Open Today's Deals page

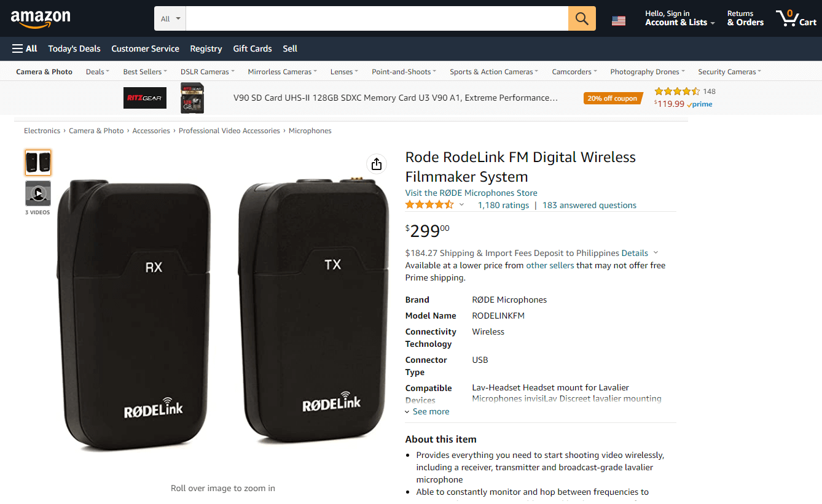74,48
